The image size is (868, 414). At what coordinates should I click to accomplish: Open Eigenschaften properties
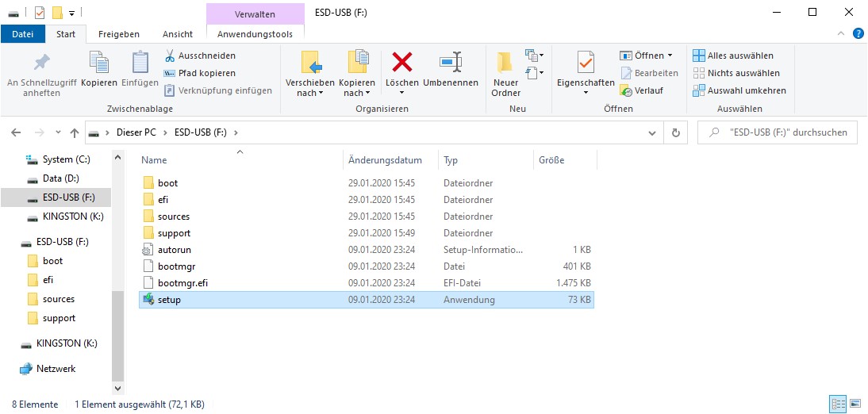tap(586, 74)
